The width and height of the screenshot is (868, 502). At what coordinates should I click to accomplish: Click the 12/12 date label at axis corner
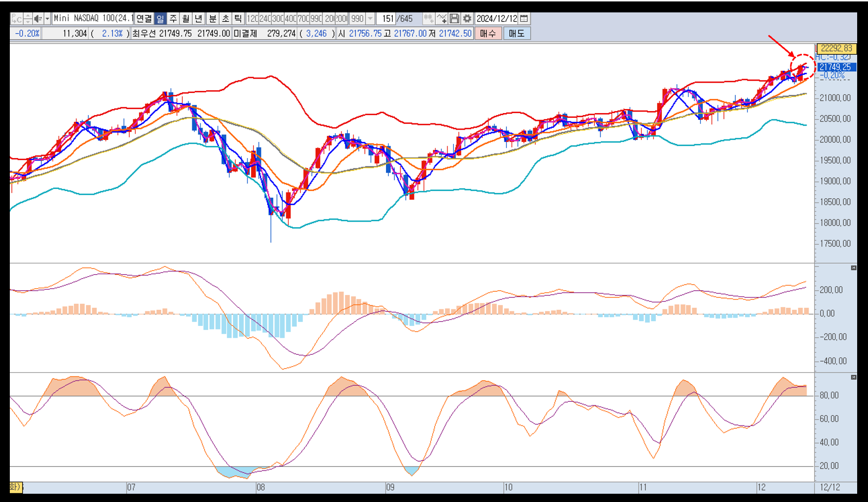point(830,488)
